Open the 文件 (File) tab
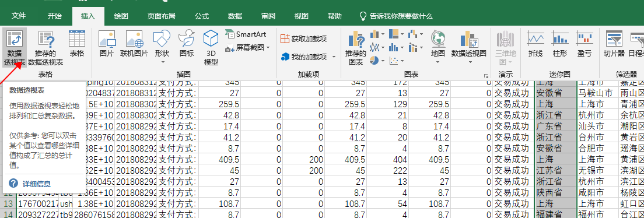This screenshot has width=644, height=218. click(19, 16)
